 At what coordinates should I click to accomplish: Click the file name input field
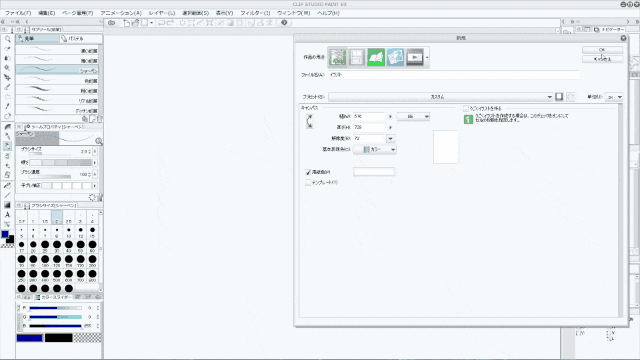pyautogui.click(x=454, y=75)
